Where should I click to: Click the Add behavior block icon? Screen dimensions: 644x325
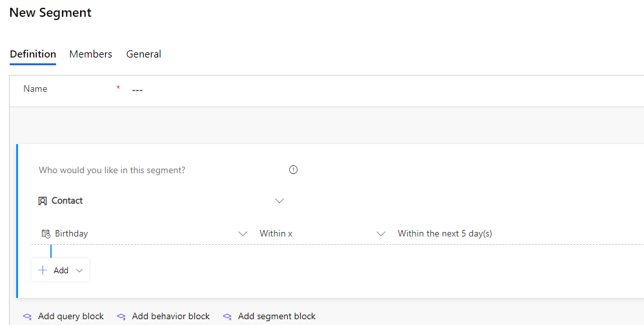pyautogui.click(x=121, y=317)
